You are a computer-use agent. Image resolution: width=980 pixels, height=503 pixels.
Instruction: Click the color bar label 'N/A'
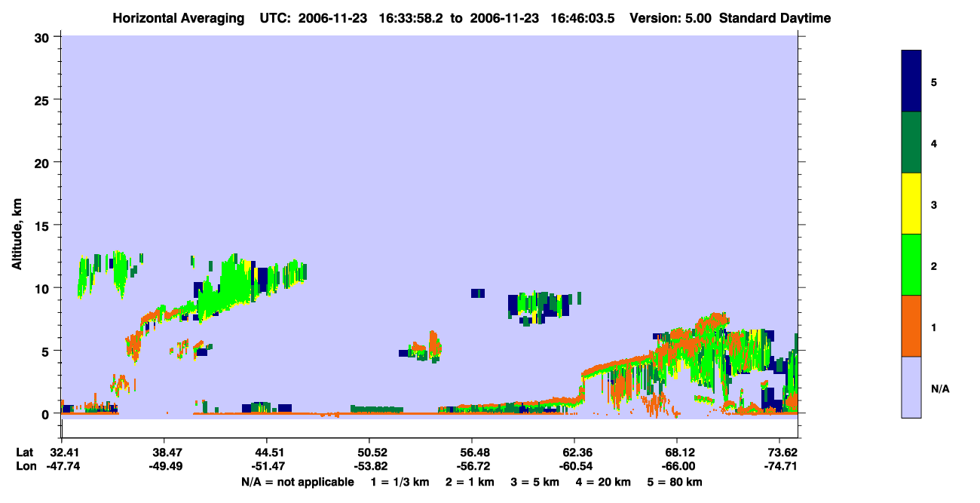click(940, 388)
